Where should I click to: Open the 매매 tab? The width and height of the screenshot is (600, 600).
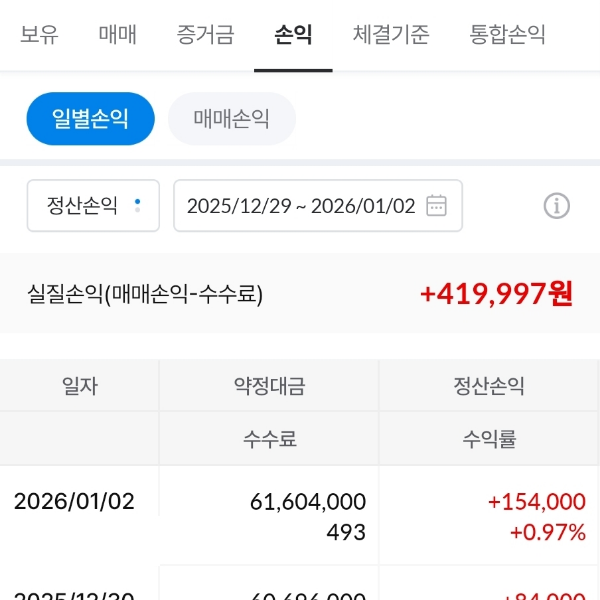tap(118, 35)
